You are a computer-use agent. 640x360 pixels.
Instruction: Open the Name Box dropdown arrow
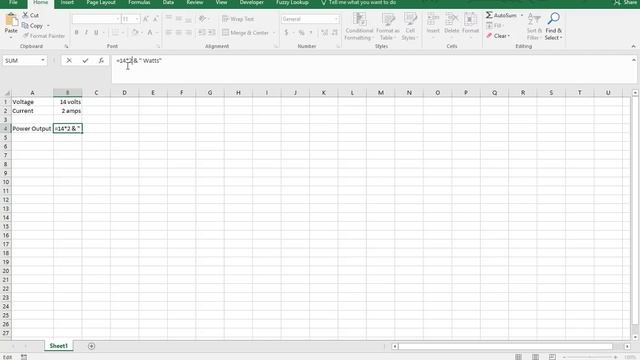pyautogui.click(x=42, y=60)
